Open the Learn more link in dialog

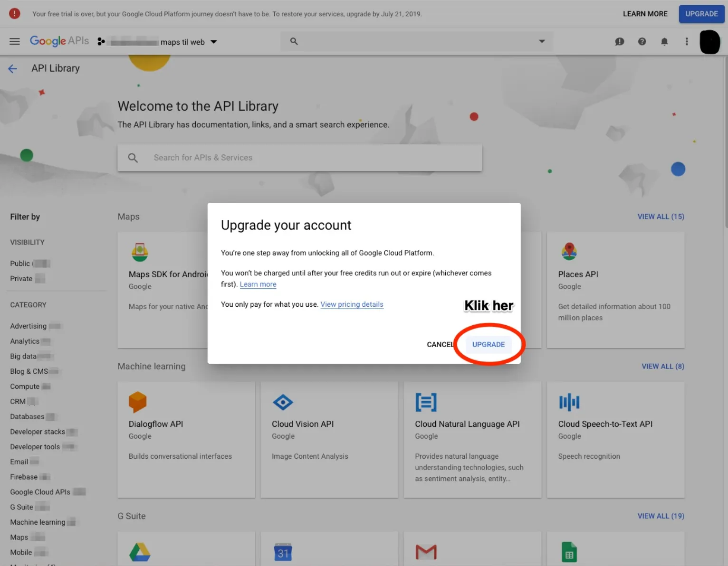click(x=258, y=284)
